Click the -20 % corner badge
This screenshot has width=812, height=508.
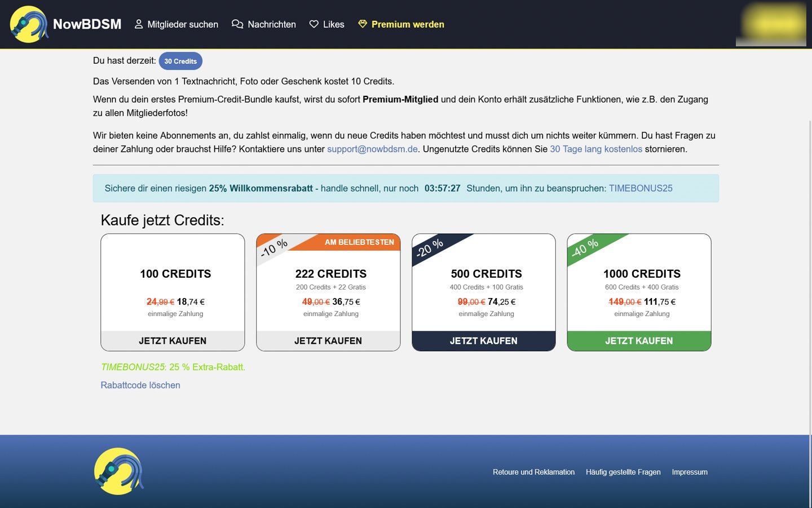pos(430,248)
